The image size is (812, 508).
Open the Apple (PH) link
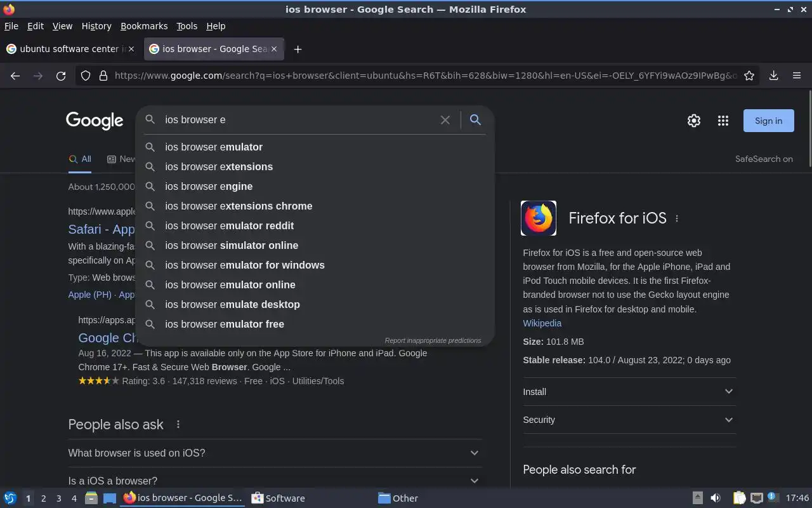tap(89, 295)
